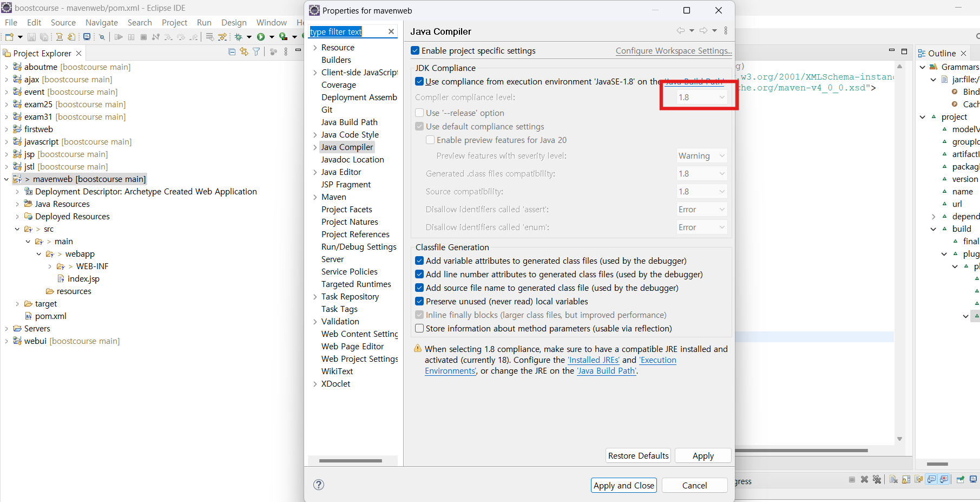Click the Resume debug toolbar icon
980x502 pixels.
(x=119, y=37)
